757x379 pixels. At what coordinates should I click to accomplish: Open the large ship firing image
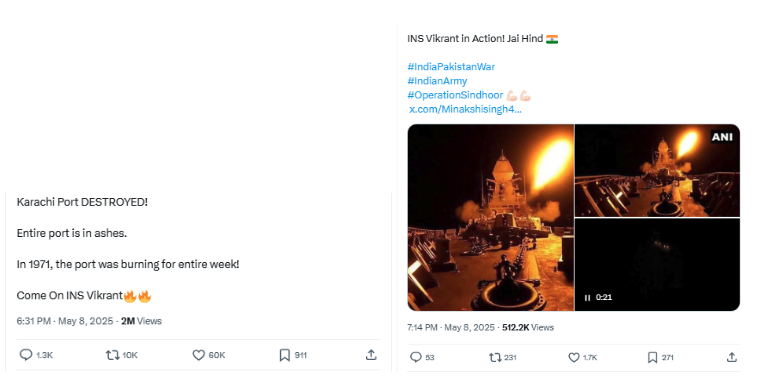pos(491,217)
